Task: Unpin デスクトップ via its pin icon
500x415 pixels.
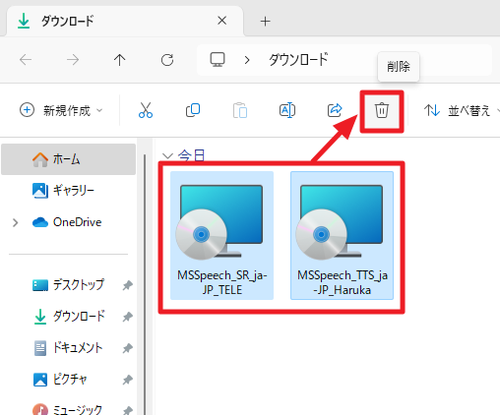Action: [127, 285]
